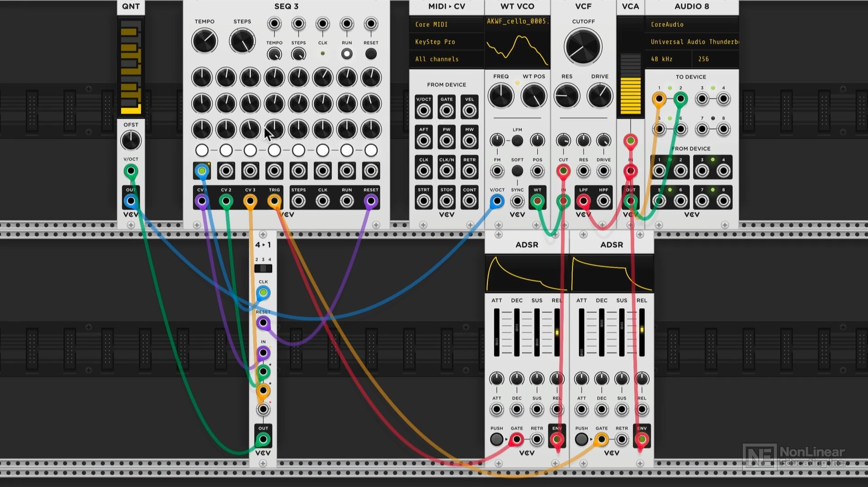Click the first ADSR RETR input jack

(x=537, y=439)
